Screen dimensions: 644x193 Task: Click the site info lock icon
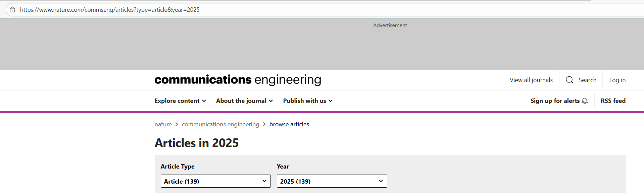coord(12,10)
